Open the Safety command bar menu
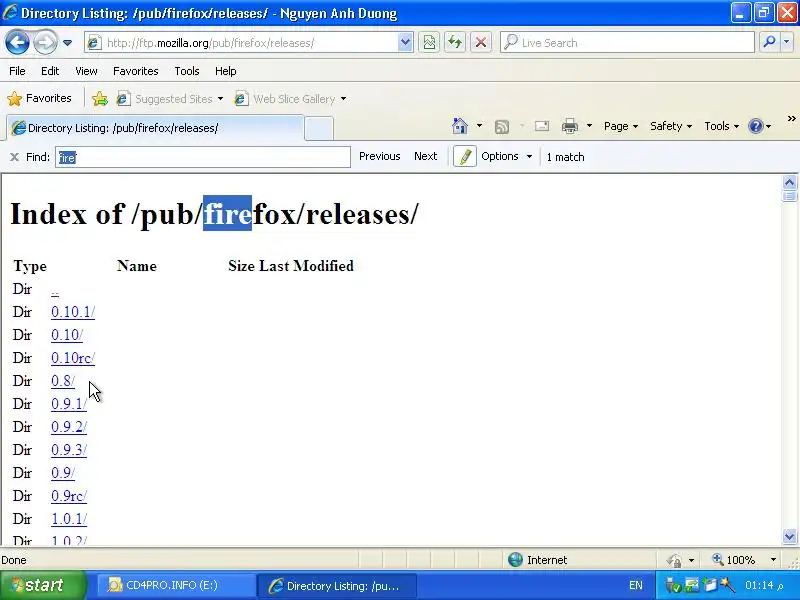Viewport: 800px width, 600px height. pyautogui.click(x=671, y=126)
